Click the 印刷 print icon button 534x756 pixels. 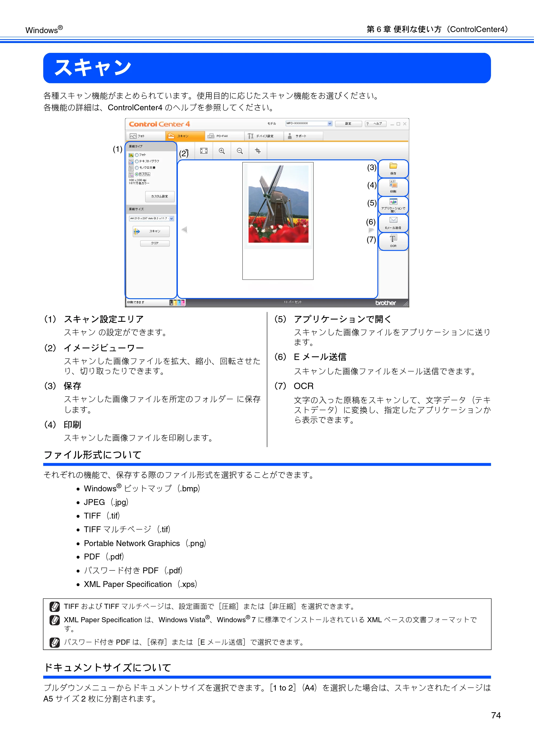pyautogui.click(x=393, y=187)
